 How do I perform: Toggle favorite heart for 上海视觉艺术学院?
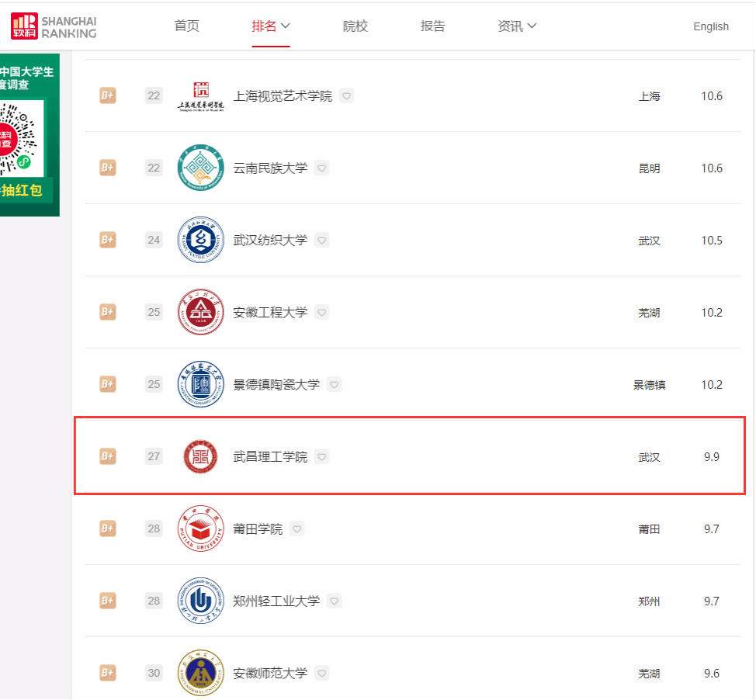click(x=347, y=96)
